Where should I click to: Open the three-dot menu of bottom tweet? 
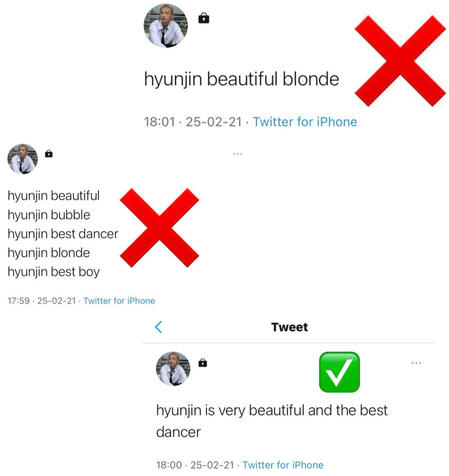tap(416, 363)
